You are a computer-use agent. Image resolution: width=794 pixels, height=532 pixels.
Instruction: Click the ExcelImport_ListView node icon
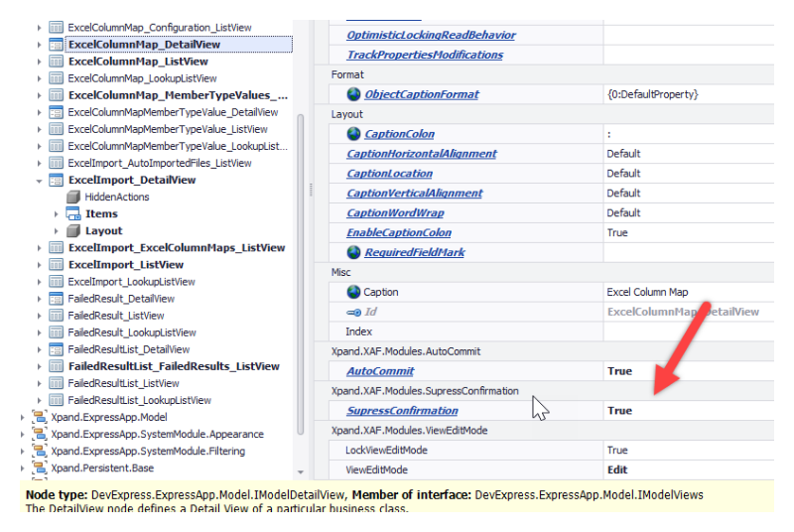[x=56, y=265]
